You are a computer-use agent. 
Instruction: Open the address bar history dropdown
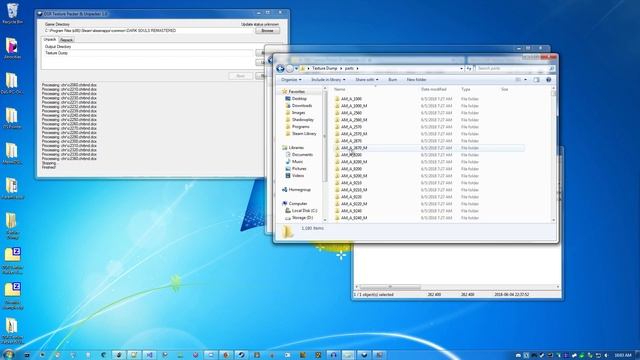[461, 69]
